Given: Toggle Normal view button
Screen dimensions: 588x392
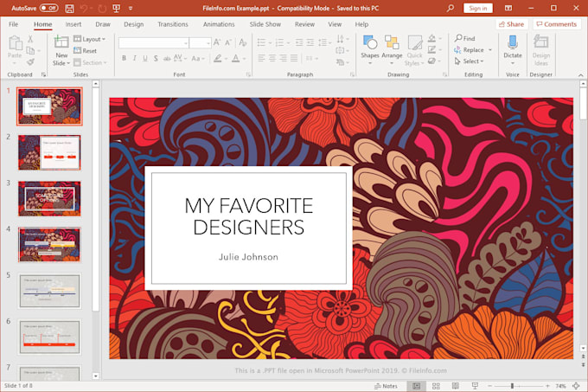Looking at the screenshot, I should pyautogui.click(x=417, y=385).
